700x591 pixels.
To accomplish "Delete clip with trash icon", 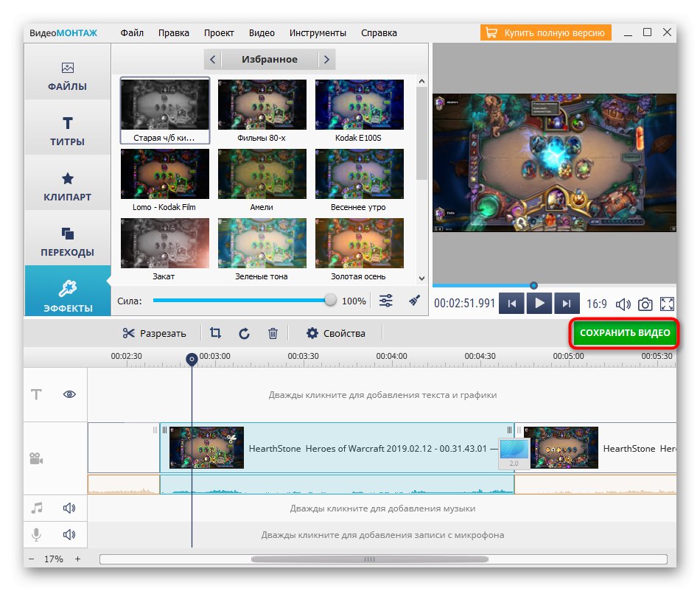I will point(273,333).
